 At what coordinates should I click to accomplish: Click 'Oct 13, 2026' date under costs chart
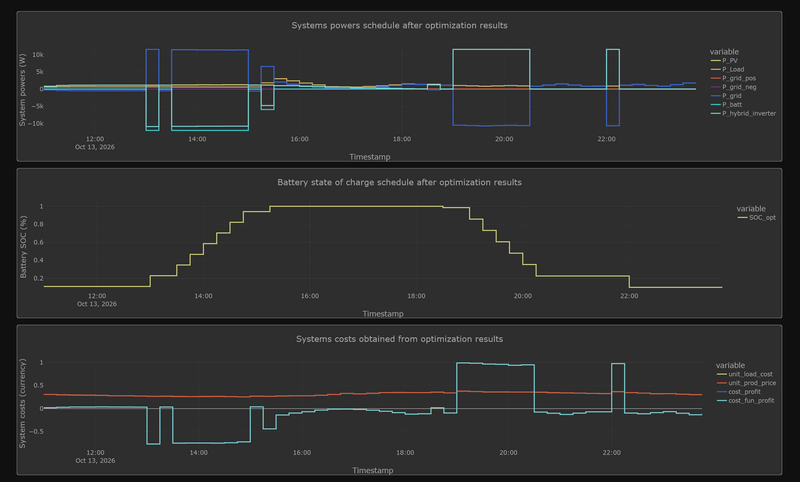(95, 461)
